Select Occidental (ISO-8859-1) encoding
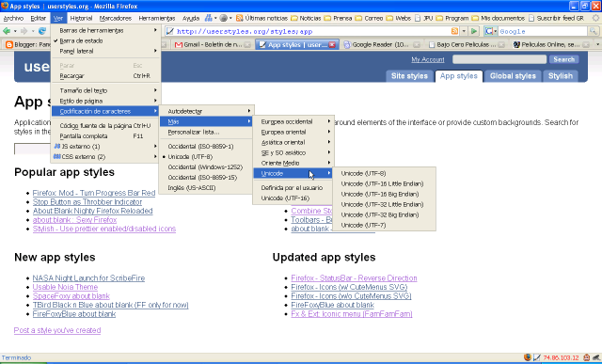This screenshot has width=602, height=364. 206,147
